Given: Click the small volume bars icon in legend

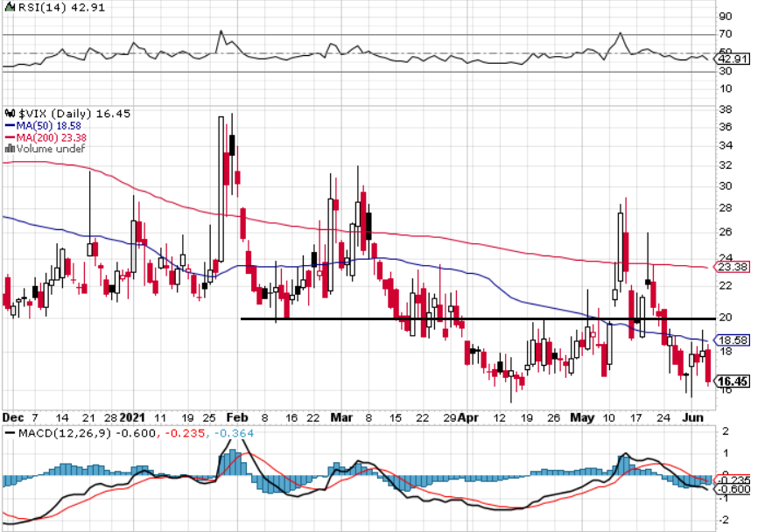Looking at the screenshot, I should click(x=9, y=149).
